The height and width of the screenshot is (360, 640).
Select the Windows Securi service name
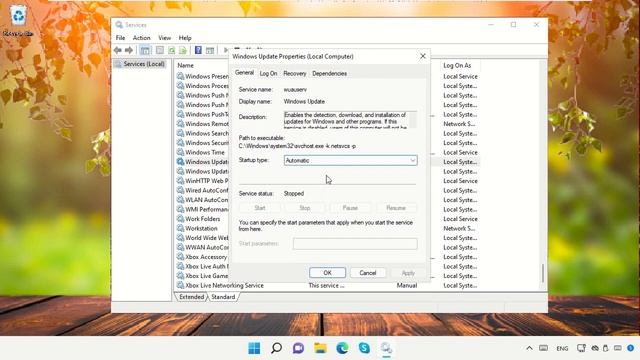[207, 143]
